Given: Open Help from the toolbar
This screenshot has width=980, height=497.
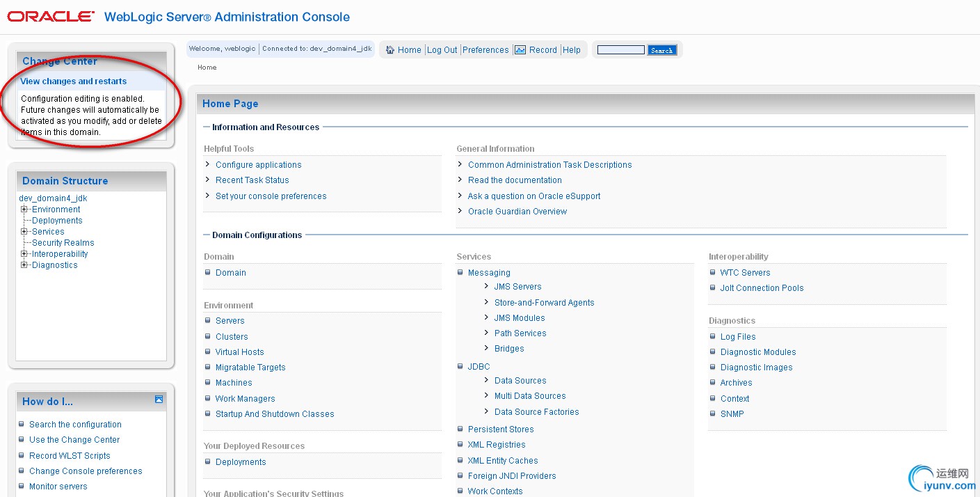Looking at the screenshot, I should [572, 50].
